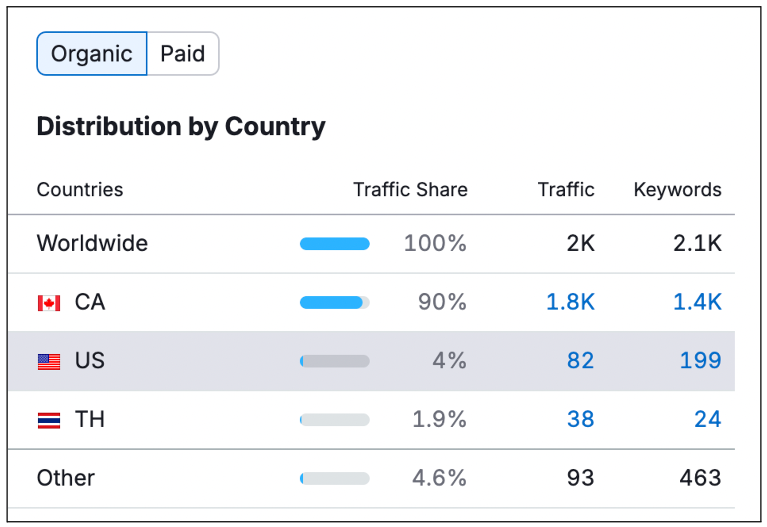This screenshot has height=527, width=767.
Task: Click the Countries column header
Action: [x=80, y=190]
